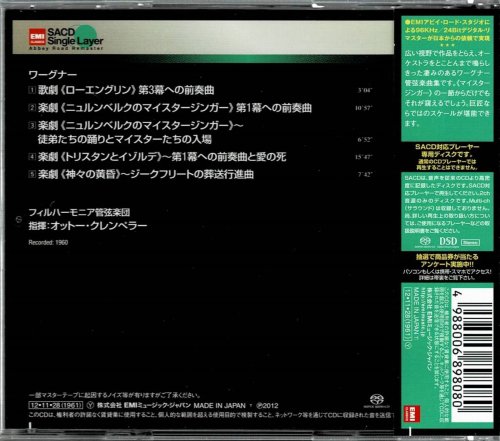Click the master tape noise notice line
The width and height of the screenshot is (500, 441).
pos(115,395)
